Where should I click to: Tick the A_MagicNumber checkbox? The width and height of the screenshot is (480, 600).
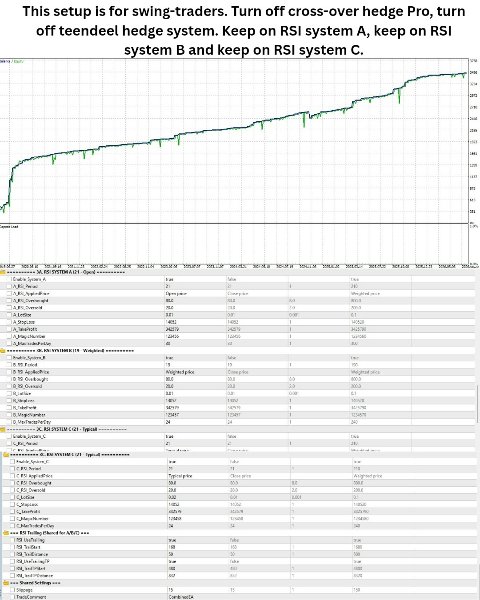coord(9,336)
